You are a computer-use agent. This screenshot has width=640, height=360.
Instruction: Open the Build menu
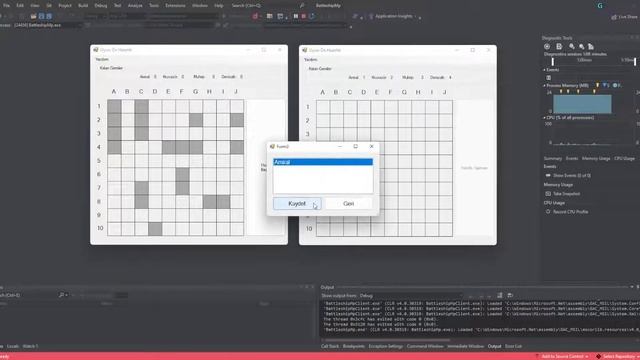point(83,6)
